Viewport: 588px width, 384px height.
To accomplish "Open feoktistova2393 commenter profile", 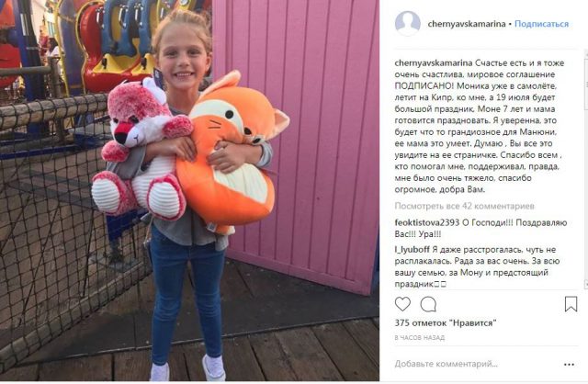I will click(426, 222).
